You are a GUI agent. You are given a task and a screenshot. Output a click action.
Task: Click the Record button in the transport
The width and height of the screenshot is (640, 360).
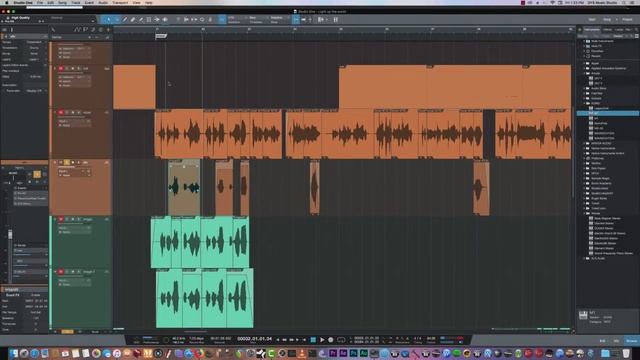tap(331, 340)
